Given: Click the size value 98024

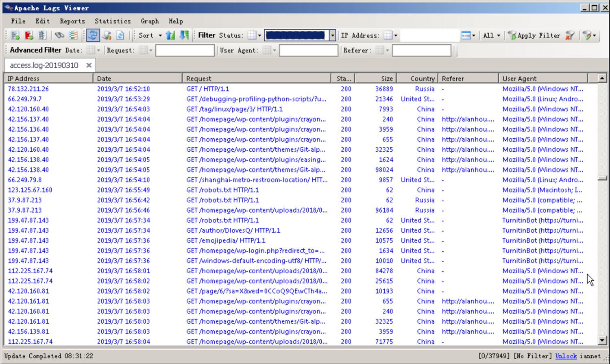Looking at the screenshot, I should (384, 170).
